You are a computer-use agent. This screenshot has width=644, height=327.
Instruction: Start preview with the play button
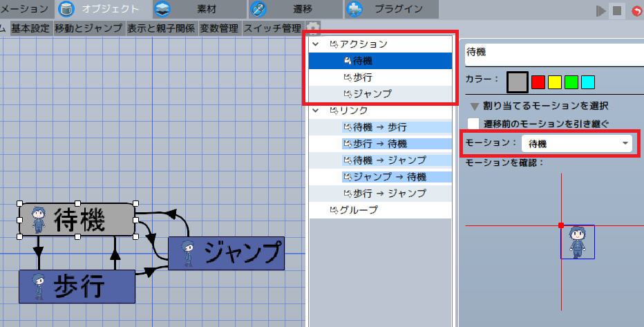(601, 10)
